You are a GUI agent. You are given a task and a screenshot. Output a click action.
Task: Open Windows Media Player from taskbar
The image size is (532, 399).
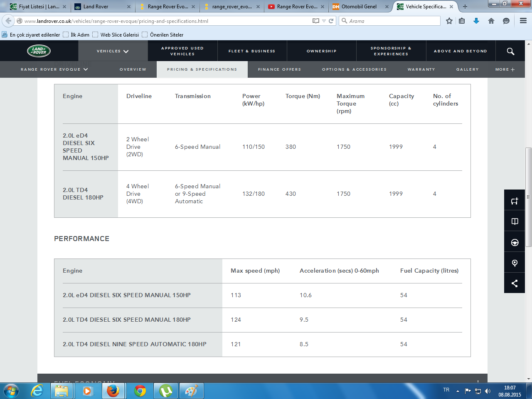point(87,391)
